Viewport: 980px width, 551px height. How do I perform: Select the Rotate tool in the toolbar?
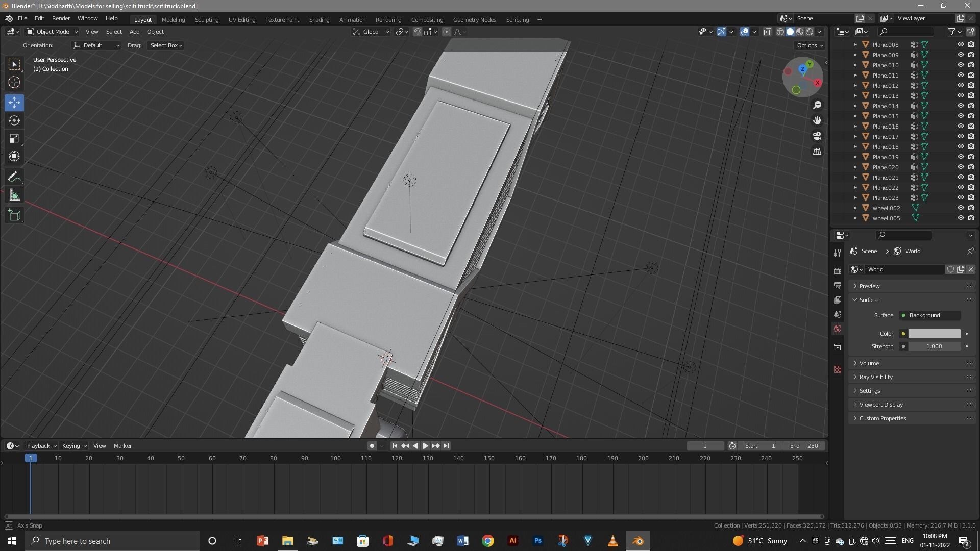(x=14, y=121)
